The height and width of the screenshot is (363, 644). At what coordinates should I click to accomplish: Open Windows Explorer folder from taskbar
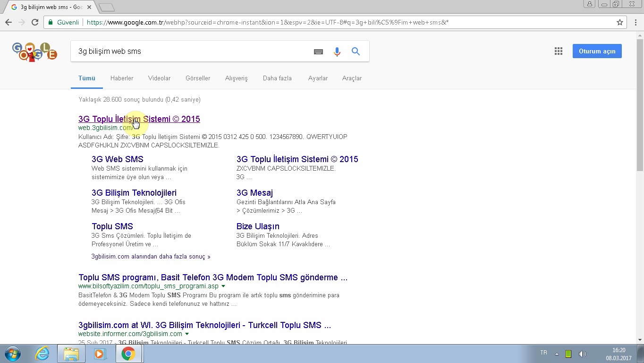tap(71, 354)
